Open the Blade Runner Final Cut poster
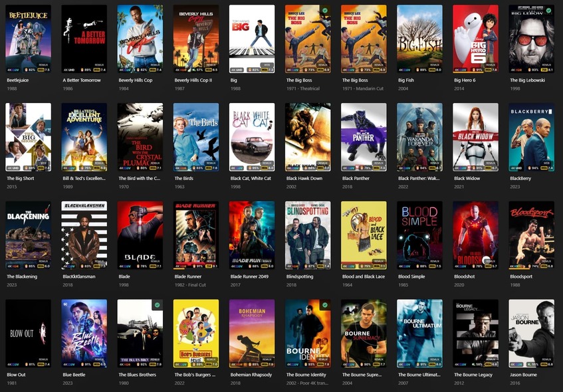 pyautogui.click(x=196, y=235)
